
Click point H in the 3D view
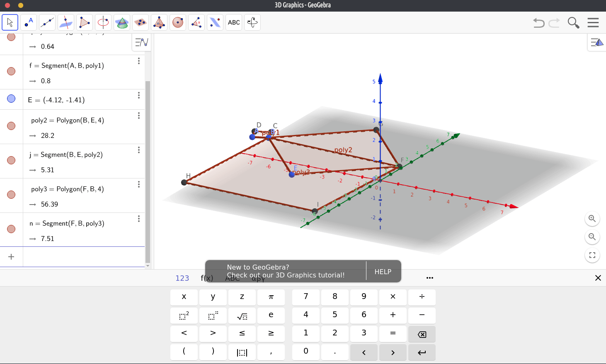click(184, 182)
